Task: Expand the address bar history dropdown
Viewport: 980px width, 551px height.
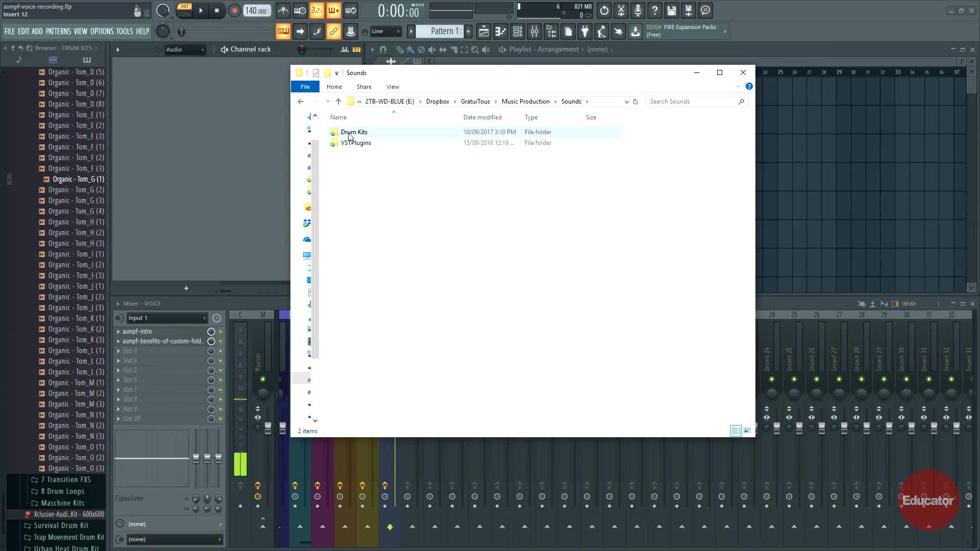Action: click(626, 102)
